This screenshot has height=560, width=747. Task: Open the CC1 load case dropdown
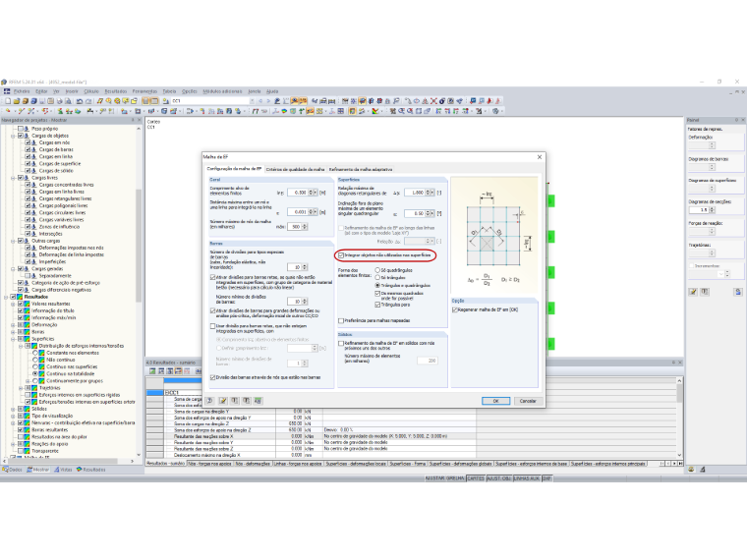point(252,101)
